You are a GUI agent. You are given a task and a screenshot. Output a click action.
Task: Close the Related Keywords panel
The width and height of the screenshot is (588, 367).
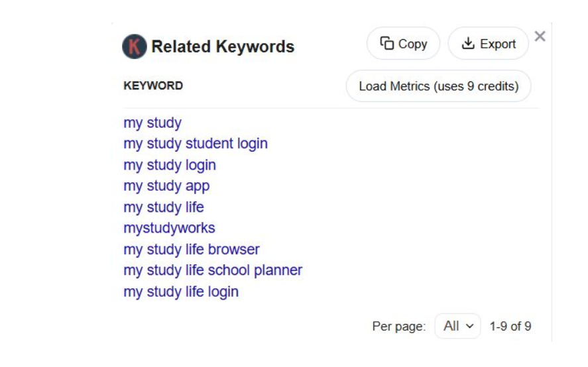(x=540, y=36)
